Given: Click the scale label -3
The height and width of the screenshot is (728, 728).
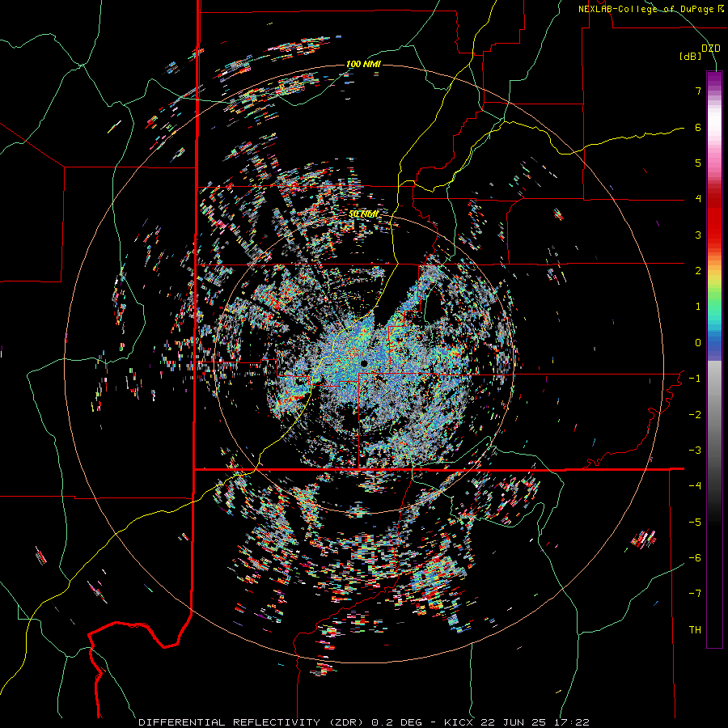Looking at the screenshot, I should point(695,451).
